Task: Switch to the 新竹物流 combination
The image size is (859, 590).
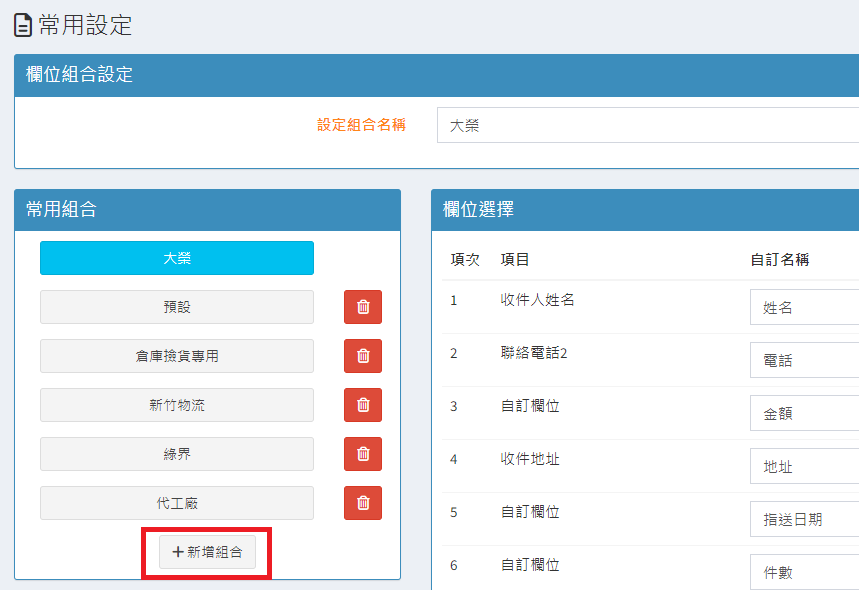Action: (x=177, y=405)
